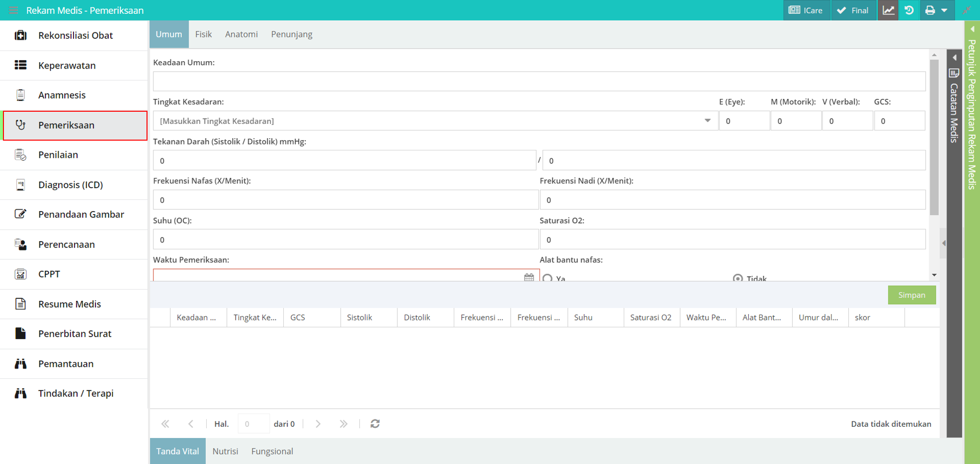Click the Penilaian checklist icon
Screen dimensions: 980x464
21,155
